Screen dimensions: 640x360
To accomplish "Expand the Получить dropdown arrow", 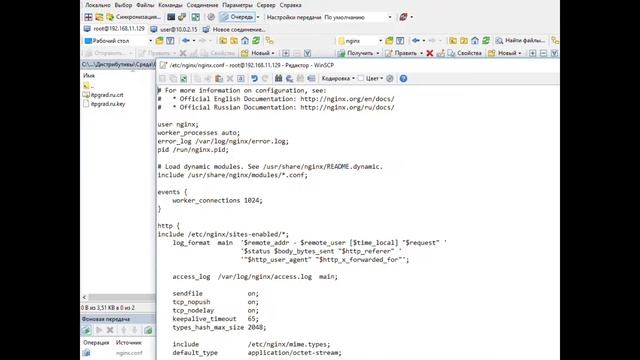I will tap(378, 53).
